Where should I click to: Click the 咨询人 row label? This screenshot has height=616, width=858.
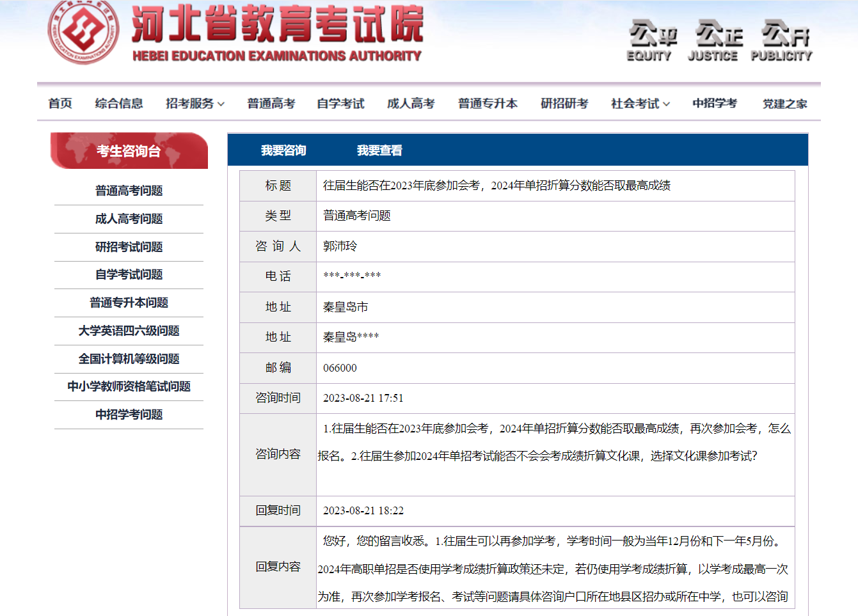278,246
